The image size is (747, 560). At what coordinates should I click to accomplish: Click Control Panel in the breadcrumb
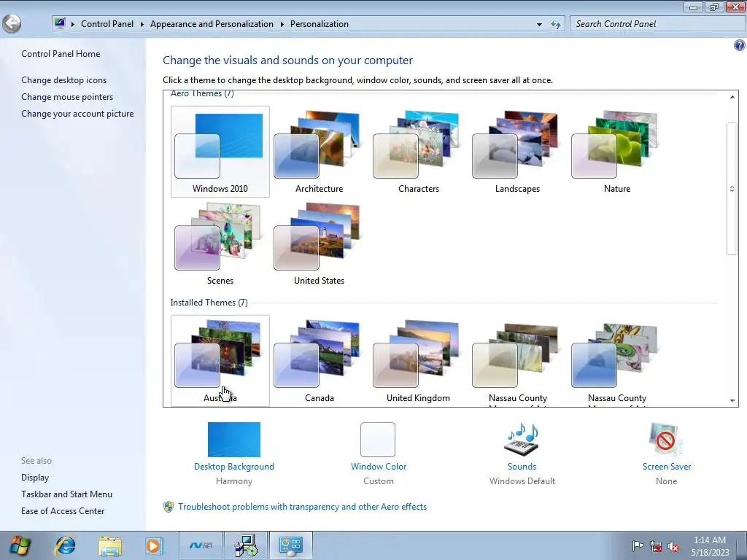pos(107,24)
